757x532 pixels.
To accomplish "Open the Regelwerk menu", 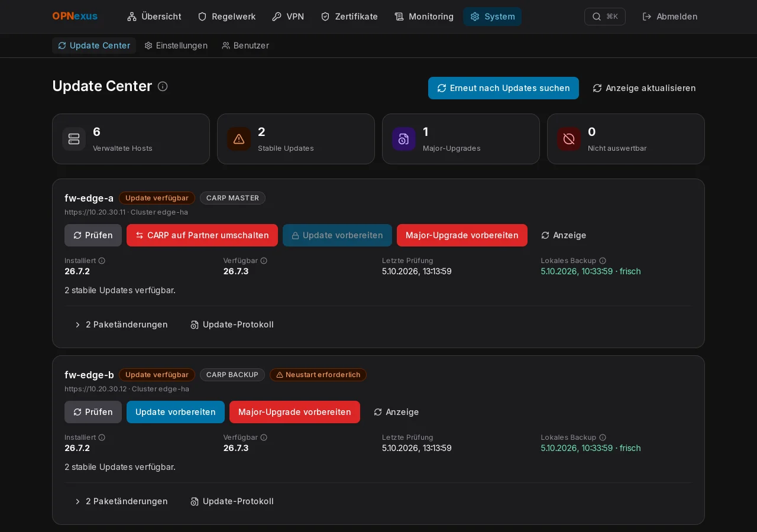I will pos(227,17).
